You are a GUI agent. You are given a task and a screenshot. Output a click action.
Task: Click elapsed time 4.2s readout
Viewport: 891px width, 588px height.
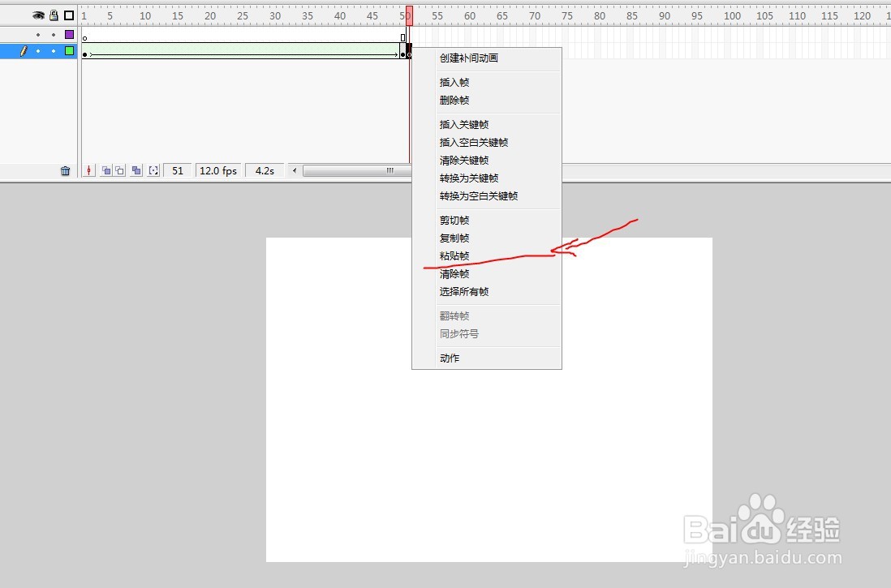point(265,170)
